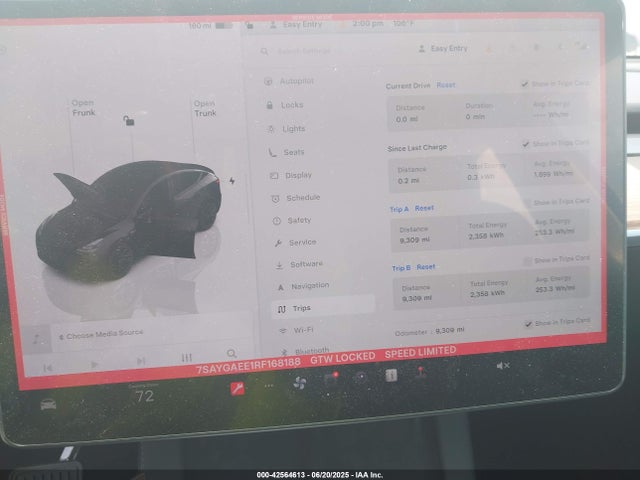Open climate via the fan icon

click(300, 382)
